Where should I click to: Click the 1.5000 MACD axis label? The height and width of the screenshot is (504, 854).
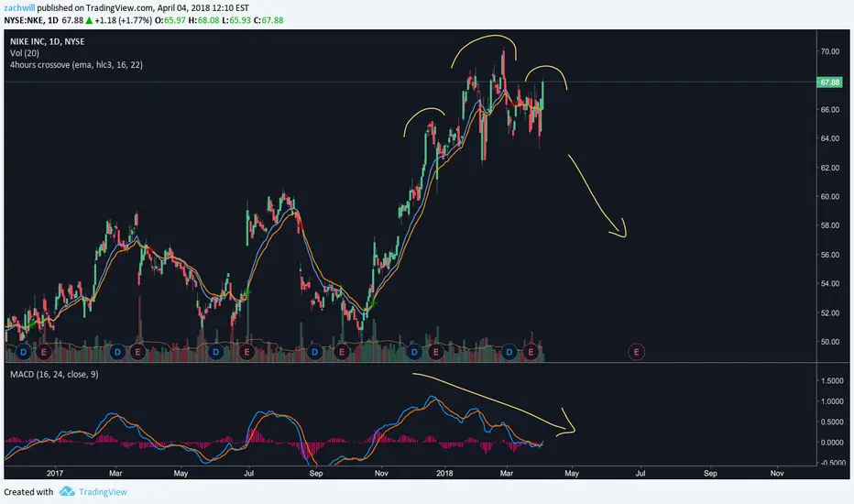coord(832,381)
